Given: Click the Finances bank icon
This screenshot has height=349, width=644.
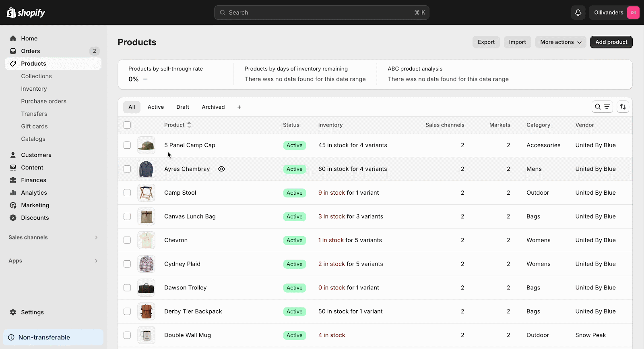Looking at the screenshot, I should point(13,180).
